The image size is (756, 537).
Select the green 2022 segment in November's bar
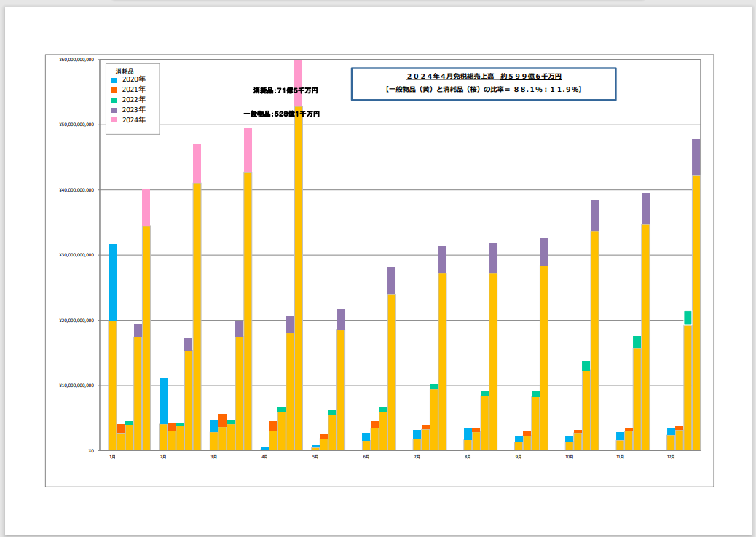pyautogui.click(x=637, y=342)
